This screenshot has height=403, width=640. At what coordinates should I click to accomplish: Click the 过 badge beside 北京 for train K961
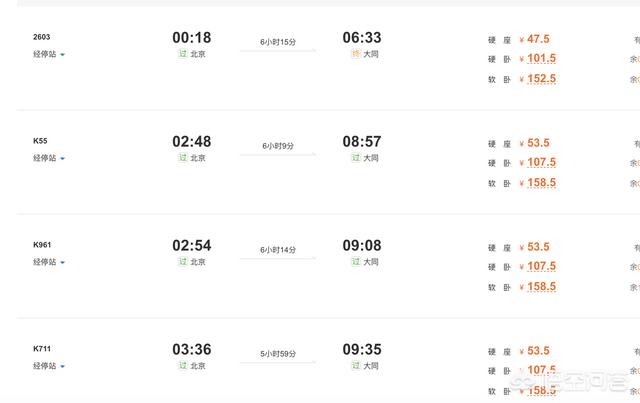coord(183,262)
